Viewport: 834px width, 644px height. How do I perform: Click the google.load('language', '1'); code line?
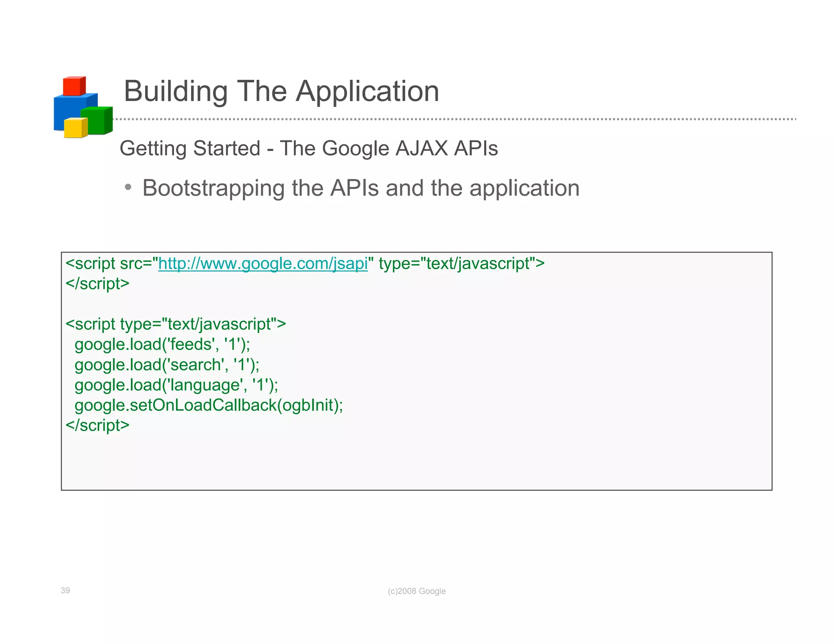click(176, 385)
